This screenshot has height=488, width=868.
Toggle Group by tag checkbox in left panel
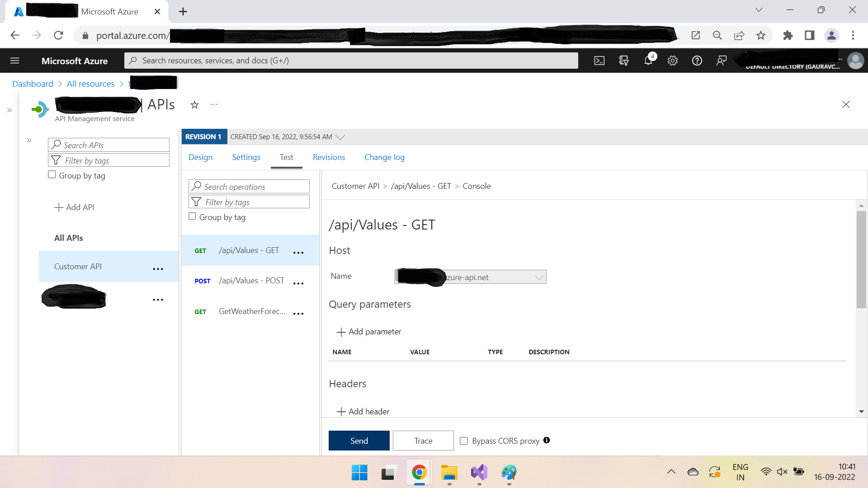pyautogui.click(x=52, y=174)
